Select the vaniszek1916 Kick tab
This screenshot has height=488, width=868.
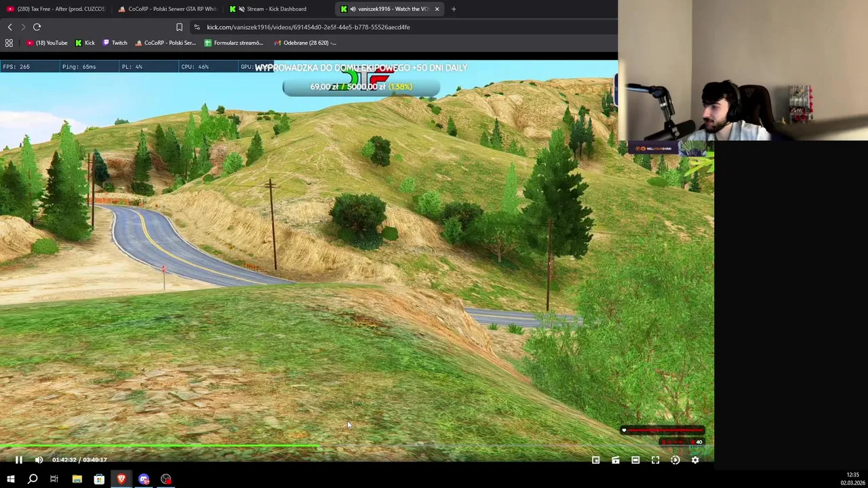point(389,9)
